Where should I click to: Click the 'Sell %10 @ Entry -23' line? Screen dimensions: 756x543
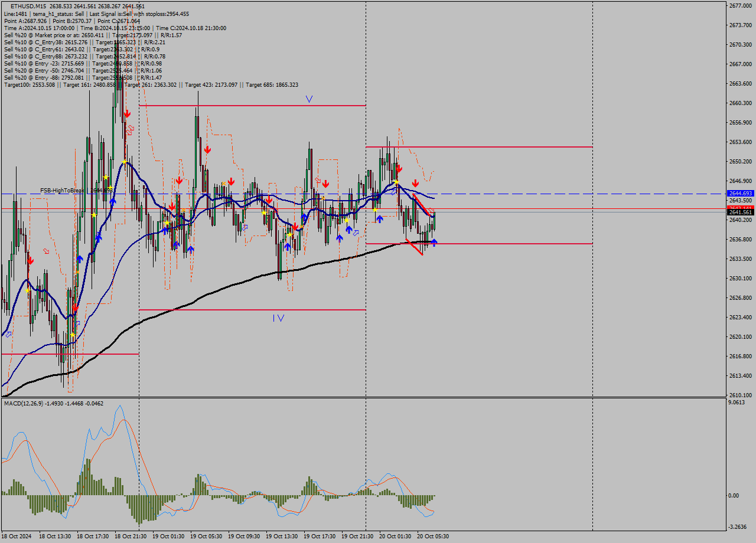point(83,63)
